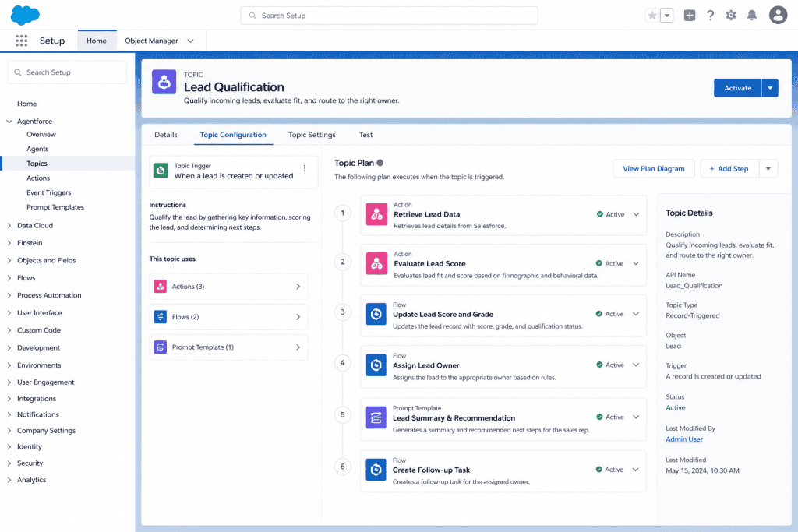The height and width of the screenshot is (532, 798).
Task: Click the Active status check on Retrieve Lead Data
Action: point(600,214)
